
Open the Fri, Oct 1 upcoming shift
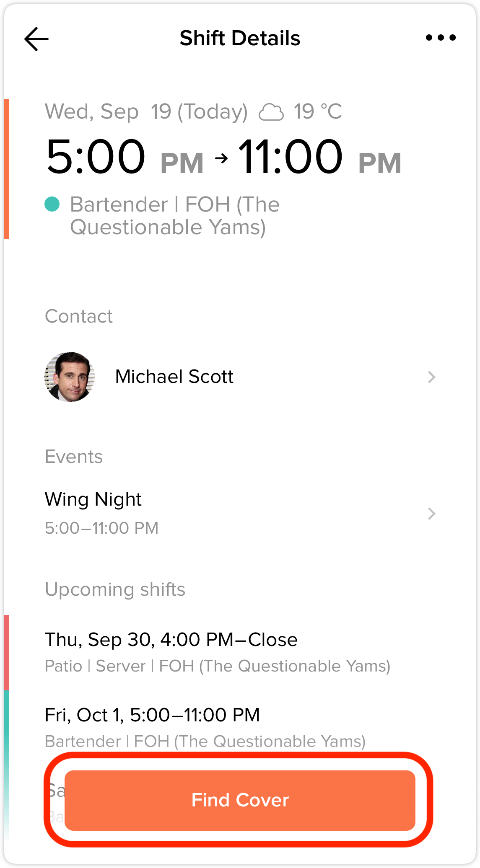(240, 728)
